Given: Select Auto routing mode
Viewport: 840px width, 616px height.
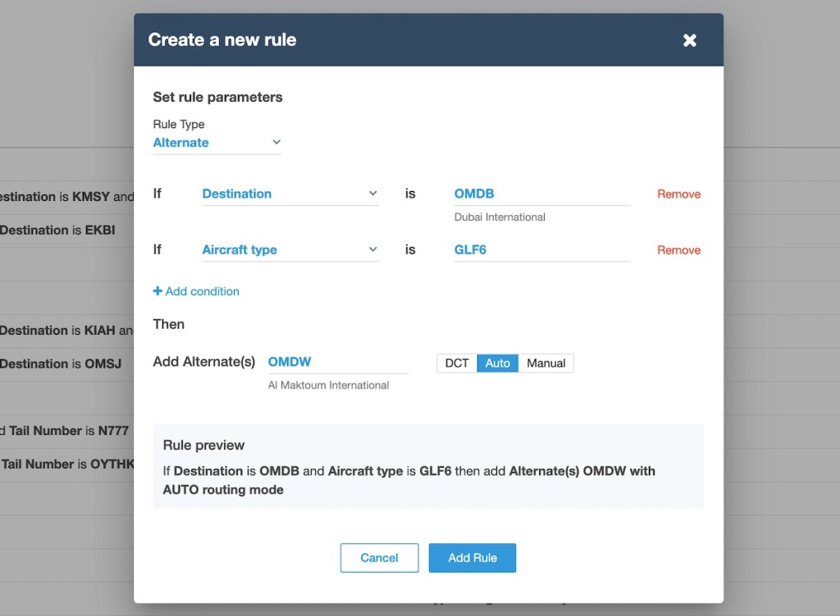Looking at the screenshot, I should (497, 363).
